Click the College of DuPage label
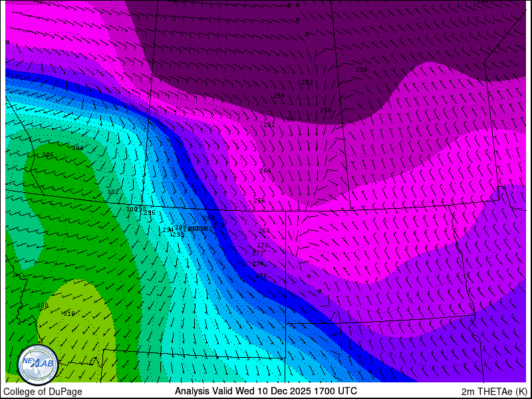 coord(43,392)
